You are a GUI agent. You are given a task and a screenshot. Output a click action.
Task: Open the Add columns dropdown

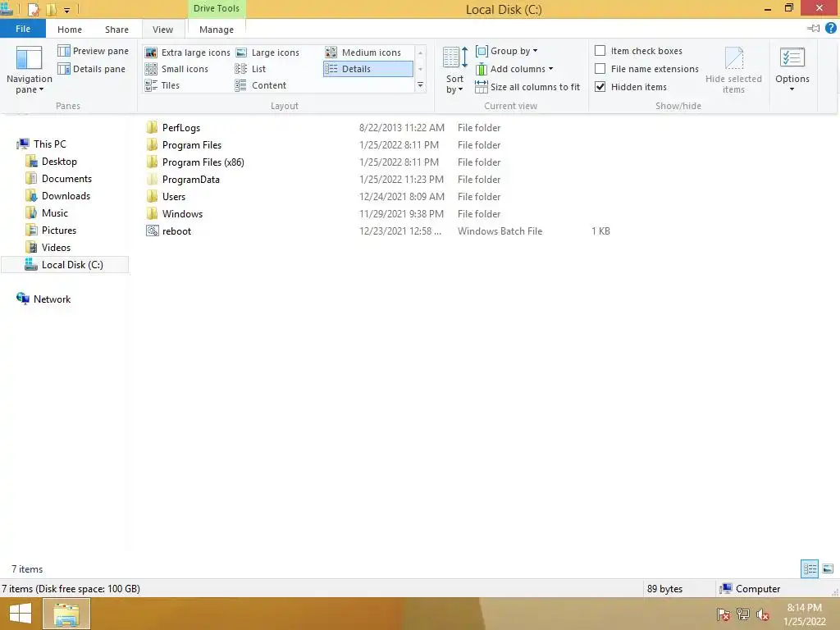(x=514, y=69)
